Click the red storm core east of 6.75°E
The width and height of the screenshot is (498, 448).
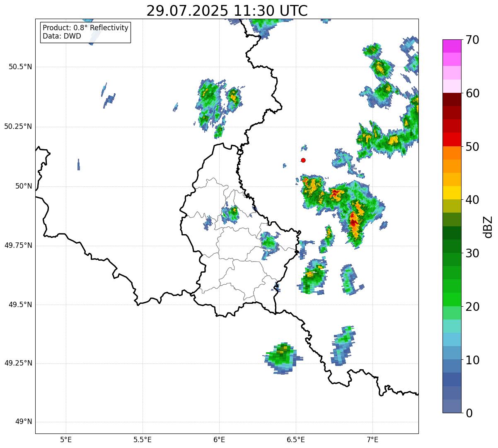tap(353, 221)
